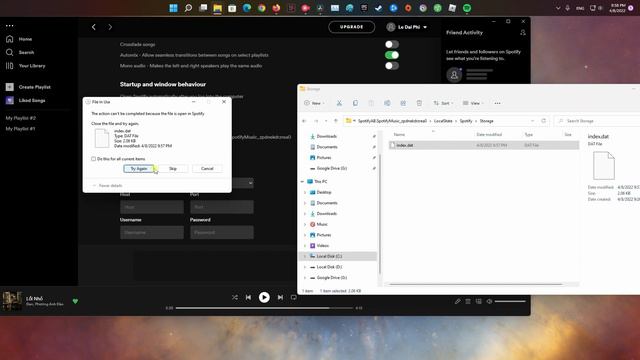Open Liked Songs in Spotify
The width and height of the screenshot is (640, 360).
[x=25, y=100]
